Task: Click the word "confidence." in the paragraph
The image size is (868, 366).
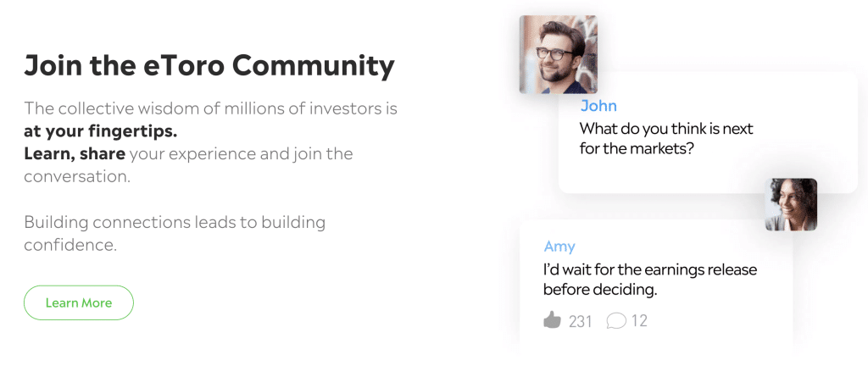Action: (70, 246)
